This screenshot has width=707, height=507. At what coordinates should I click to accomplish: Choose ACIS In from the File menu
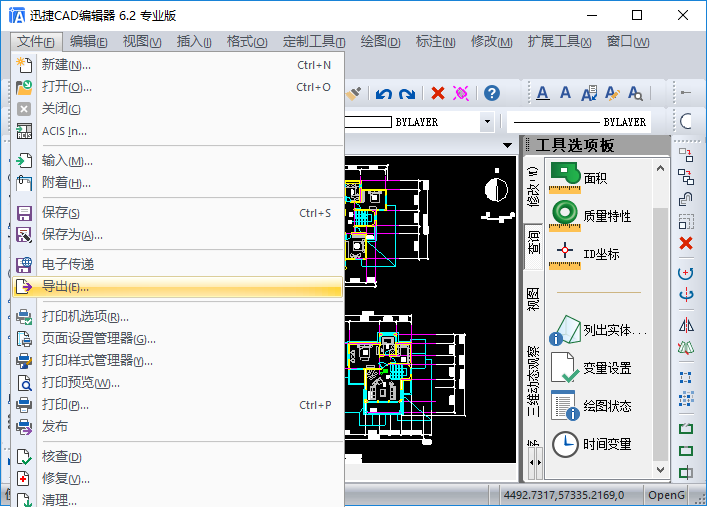(x=178, y=131)
